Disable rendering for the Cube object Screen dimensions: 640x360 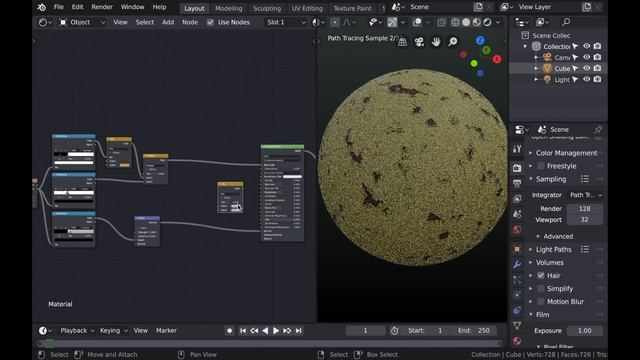click(x=597, y=69)
